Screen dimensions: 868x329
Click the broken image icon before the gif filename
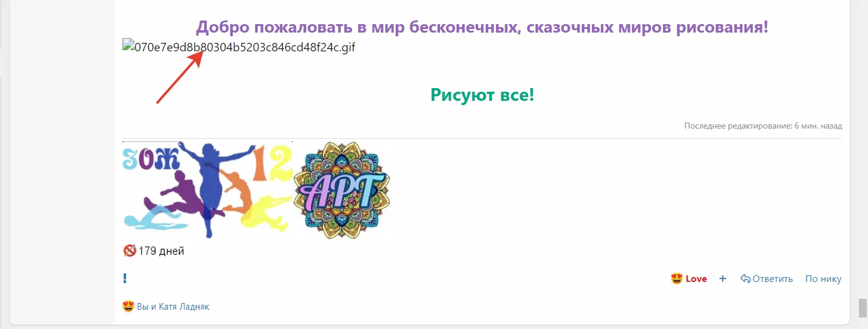(x=127, y=45)
